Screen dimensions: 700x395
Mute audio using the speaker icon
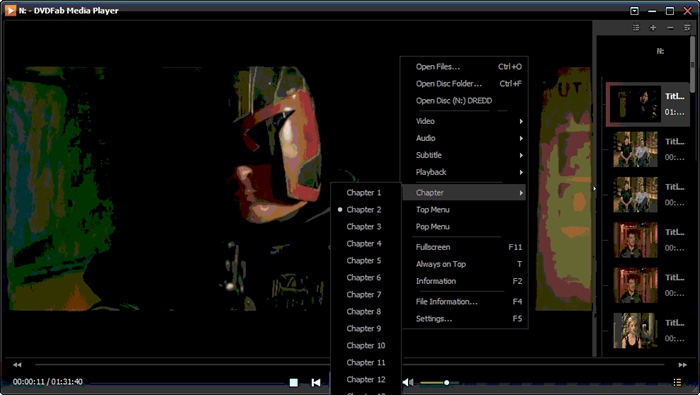pyautogui.click(x=408, y=383)
